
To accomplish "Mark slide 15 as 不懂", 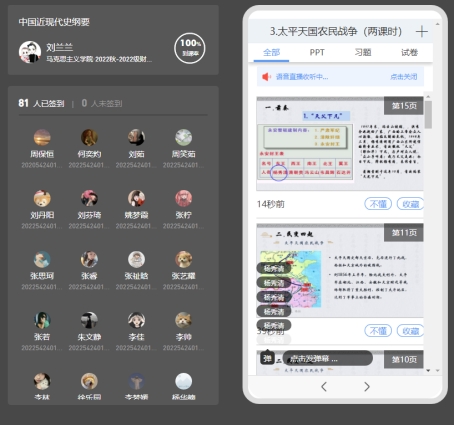I will coord(378,204).
